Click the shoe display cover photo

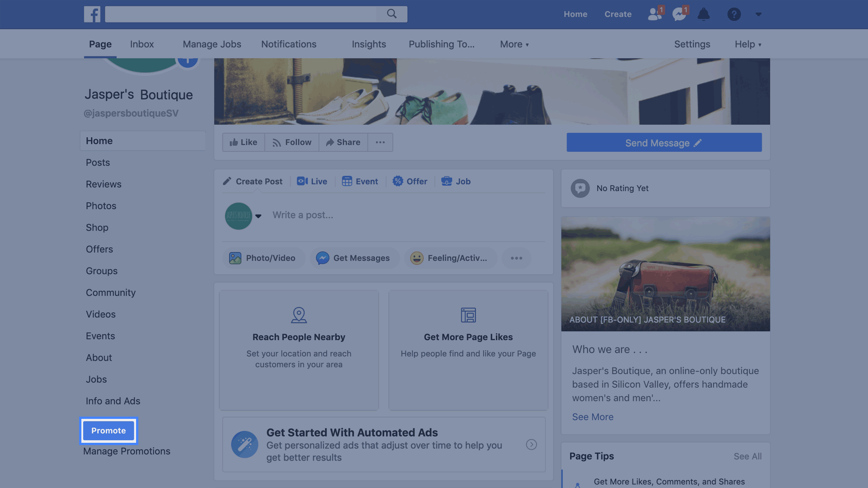point(492,91)
